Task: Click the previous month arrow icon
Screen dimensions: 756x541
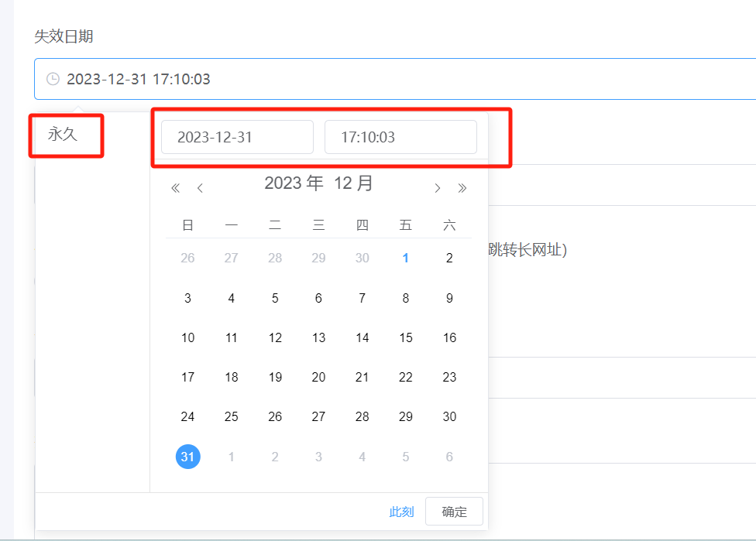Action: (x=200, y=188)
